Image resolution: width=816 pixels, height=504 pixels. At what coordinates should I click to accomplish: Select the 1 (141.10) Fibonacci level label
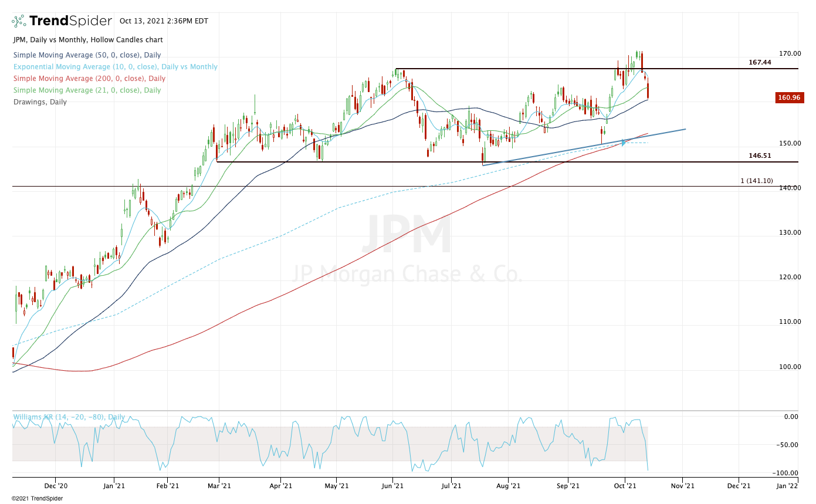pos(757,181)
